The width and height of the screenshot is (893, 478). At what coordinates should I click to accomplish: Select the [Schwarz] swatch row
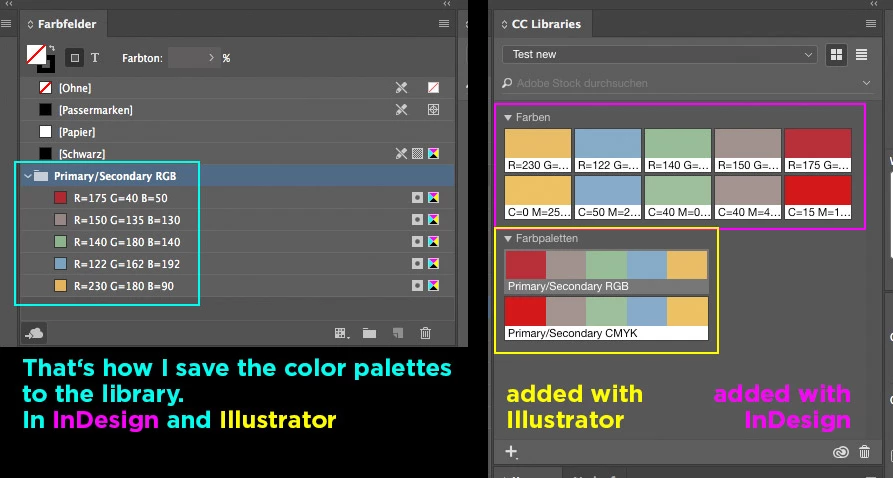coord(237,154)
